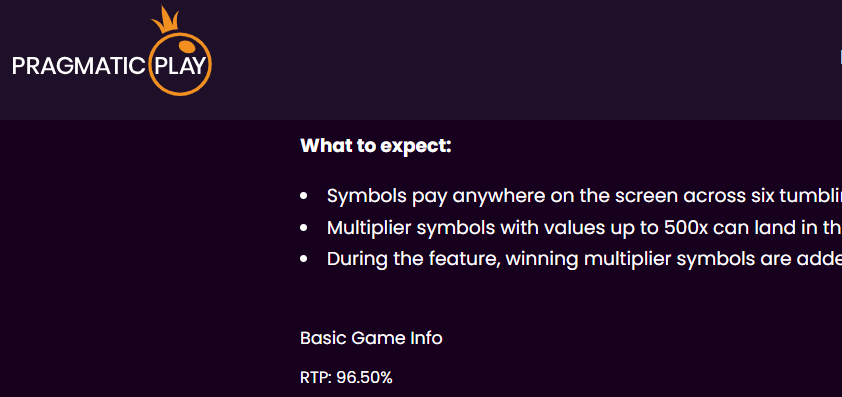The width and height of the screenshot is (842, 397).
Task: Click bullet dot before 'During the feature'
Action: [x=304, y=259]
